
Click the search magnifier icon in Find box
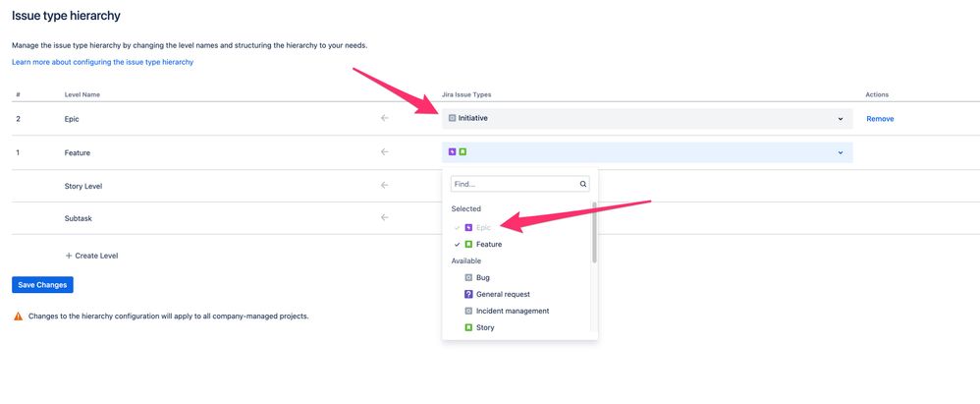point(583,184)
